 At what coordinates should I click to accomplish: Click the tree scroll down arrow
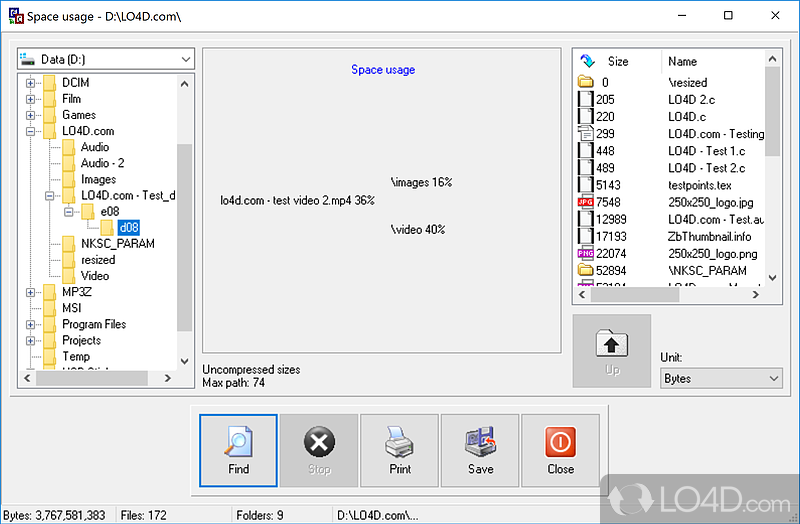click(185, 361)
